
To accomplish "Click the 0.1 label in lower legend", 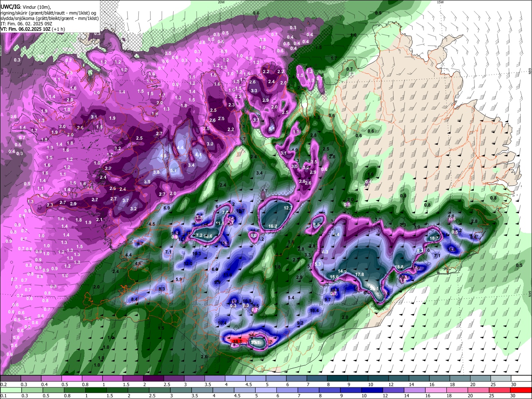I will click(3, 396).
